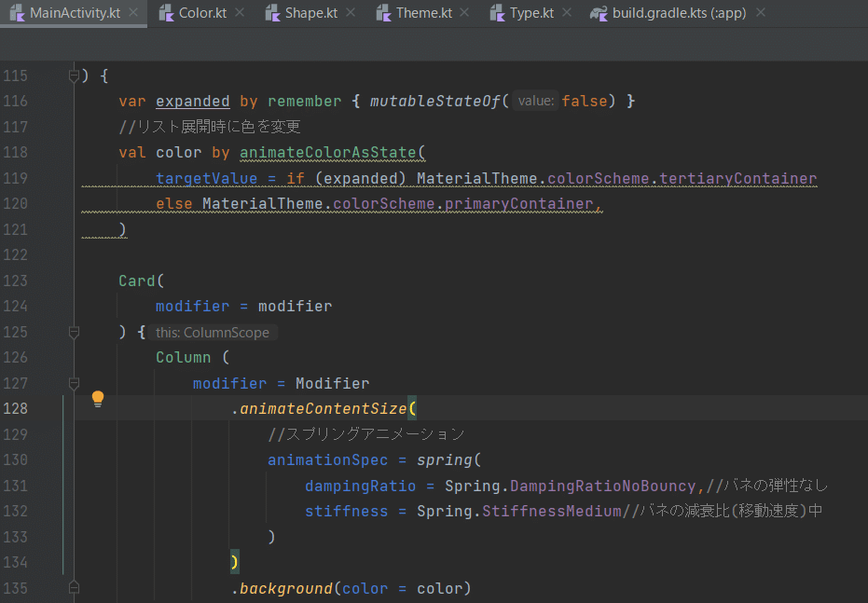This screenshot has height=603, width=868.
Task: Close the Type.kt tab
Action: click(566, 12)
